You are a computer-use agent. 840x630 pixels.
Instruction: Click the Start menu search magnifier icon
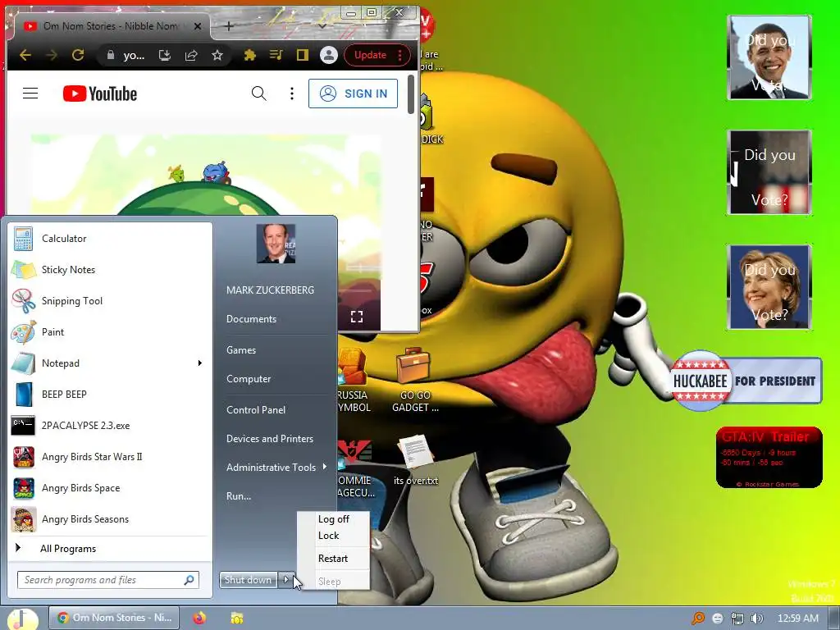click(189, 580)
